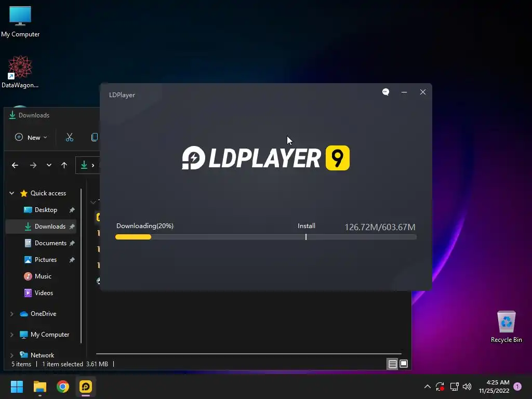Select Network in navigation pane
The width and height of the screenshot is (532, 399).
42,355
